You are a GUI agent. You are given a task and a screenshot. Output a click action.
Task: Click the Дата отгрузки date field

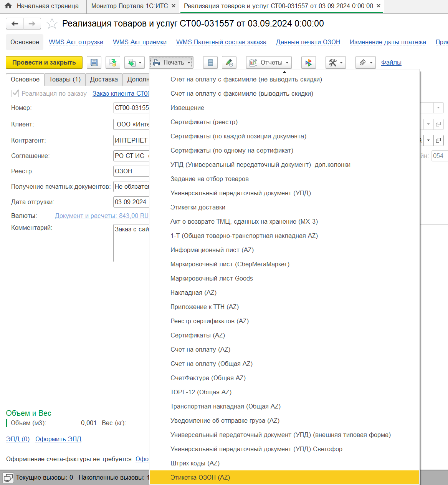(131, 202)
